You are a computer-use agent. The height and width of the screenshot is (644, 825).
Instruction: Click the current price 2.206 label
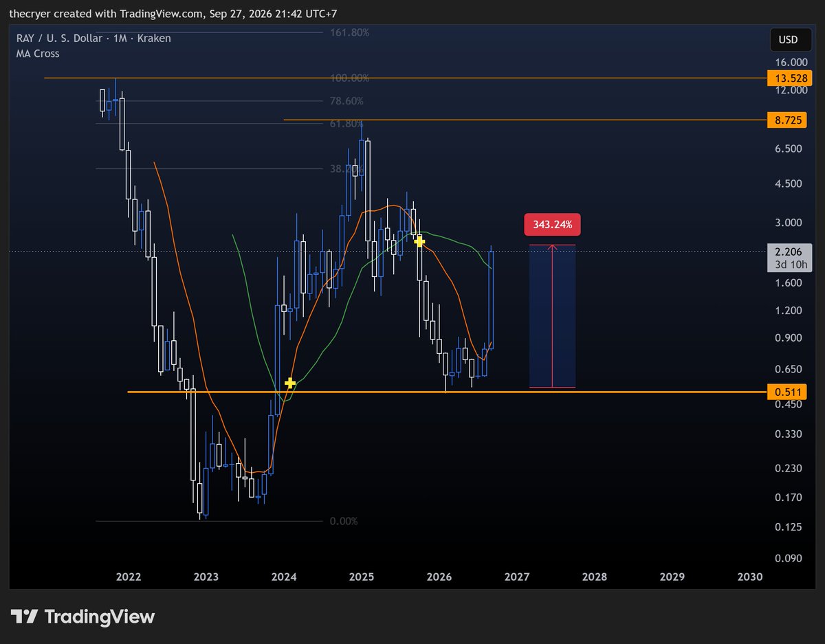(789, 258)
